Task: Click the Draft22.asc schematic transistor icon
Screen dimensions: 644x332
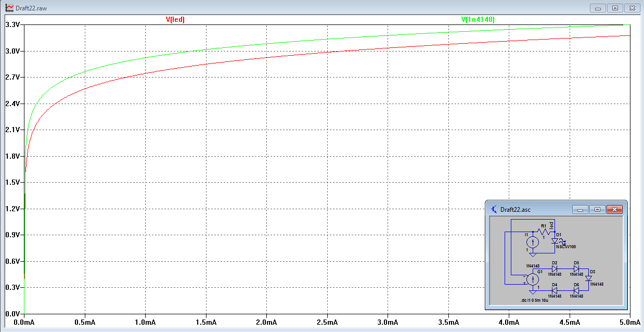Action: [x=494, y=209]
